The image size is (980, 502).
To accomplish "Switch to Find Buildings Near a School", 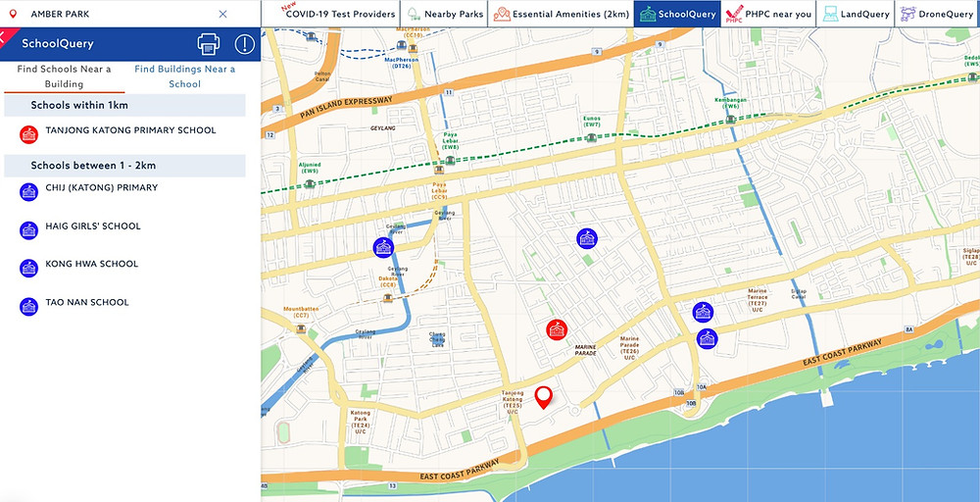I will click(185, 76).
